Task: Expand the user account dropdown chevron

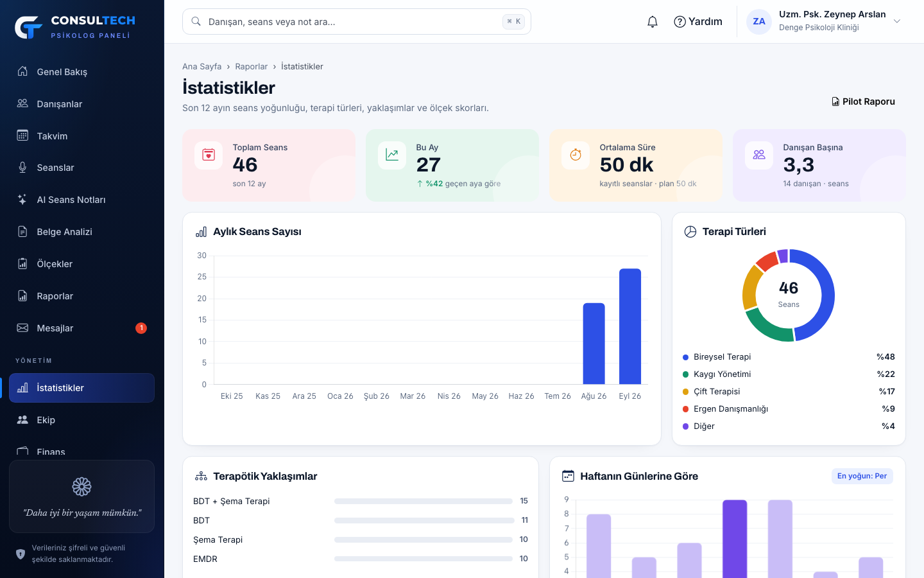Action: 897,21
